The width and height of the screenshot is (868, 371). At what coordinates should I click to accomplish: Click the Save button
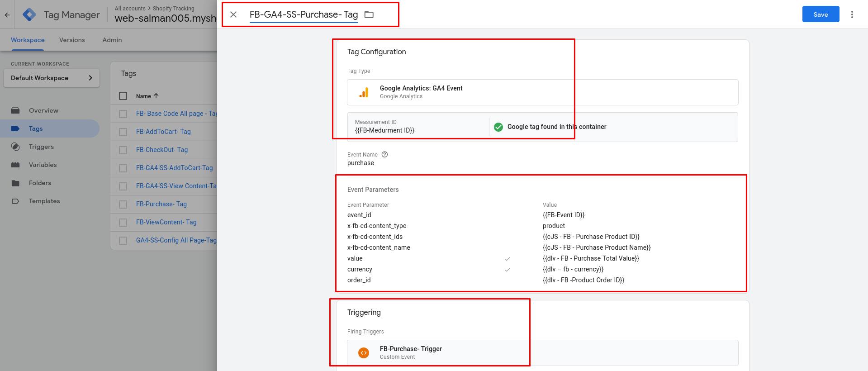821,14
